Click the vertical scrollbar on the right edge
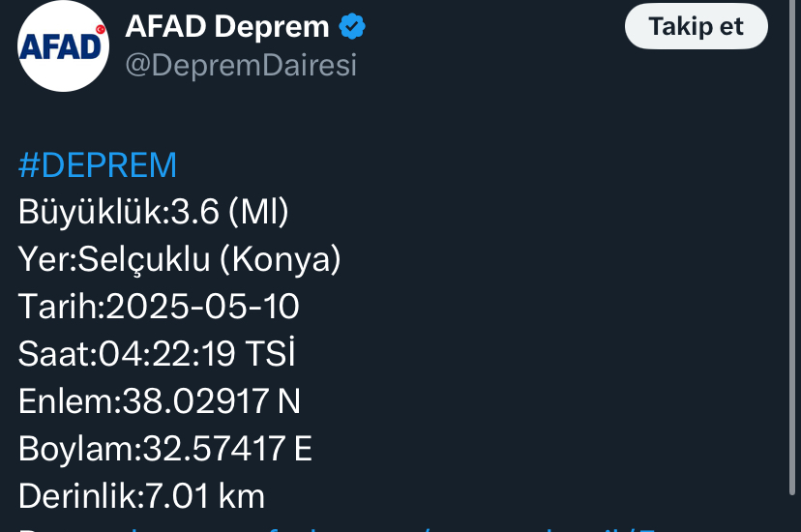Viewport: 801px width, 532px height. click(x=792, y=248)
